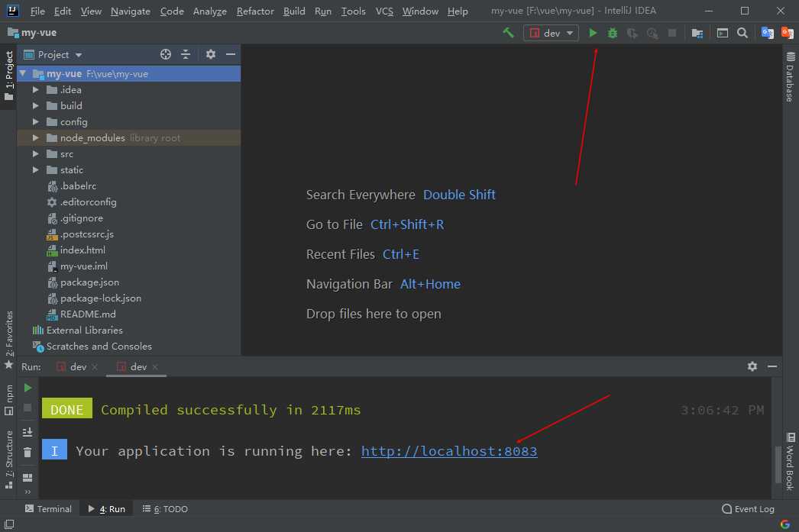The image size is (799, 532).
Task: Open the Event Log
Action: click(748, 509)
